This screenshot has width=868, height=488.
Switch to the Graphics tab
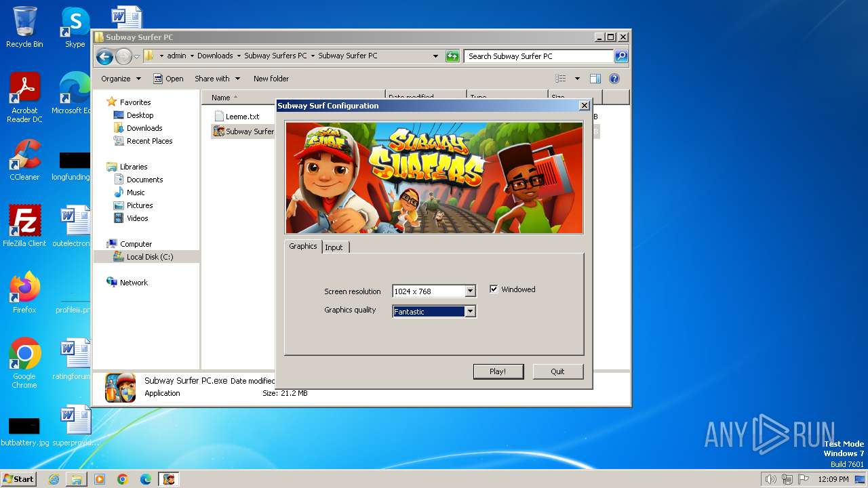click(x=303, y=247)
